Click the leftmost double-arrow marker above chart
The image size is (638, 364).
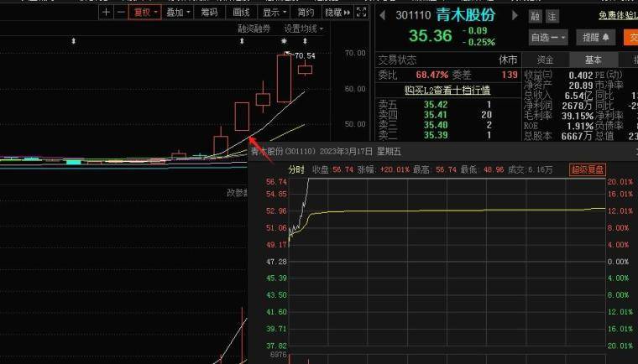74,40
